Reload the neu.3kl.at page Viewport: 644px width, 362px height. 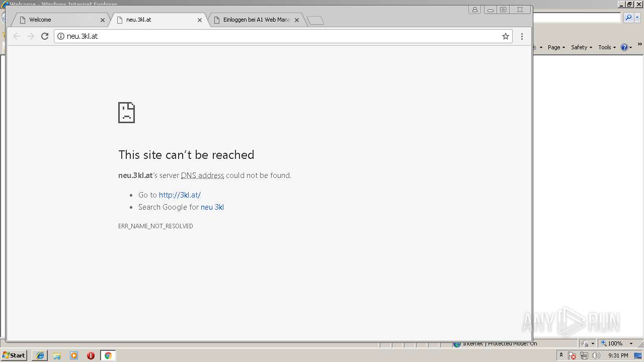pyautogui.click(x=45, y=36)
